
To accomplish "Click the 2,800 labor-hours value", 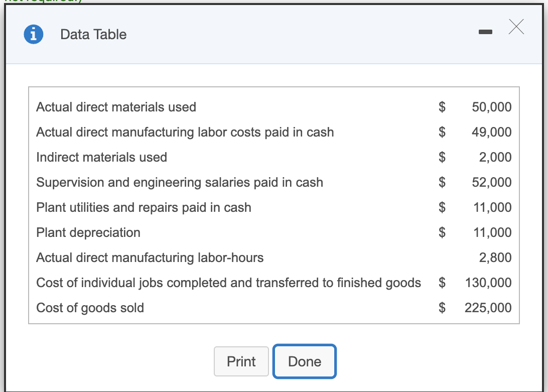I will (x=495, y=257).
